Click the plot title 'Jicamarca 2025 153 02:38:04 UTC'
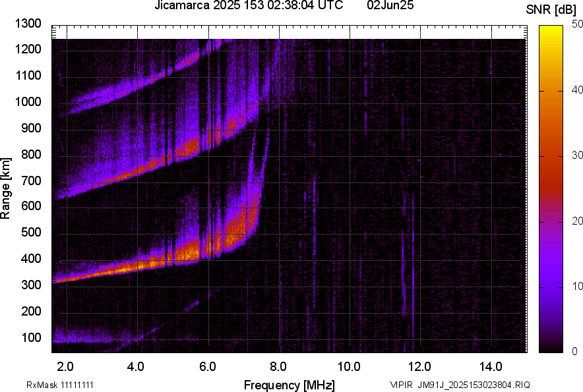 point(249,5)
